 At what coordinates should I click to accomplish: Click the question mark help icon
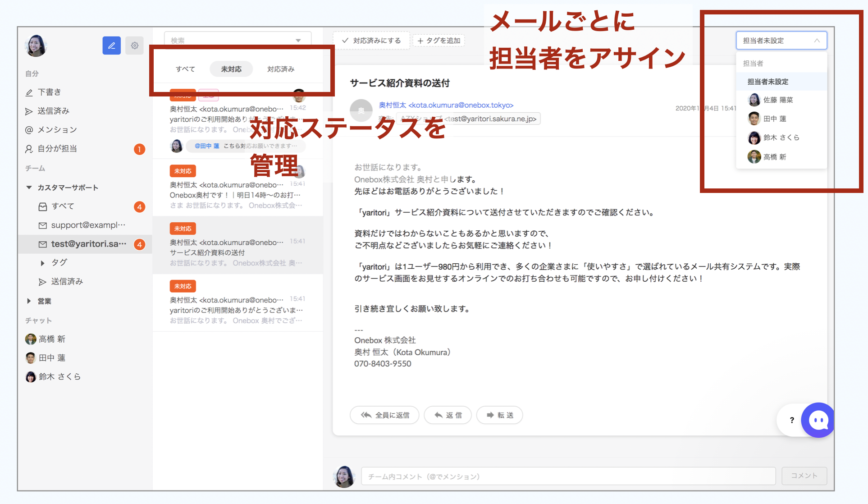pos(792,420)
